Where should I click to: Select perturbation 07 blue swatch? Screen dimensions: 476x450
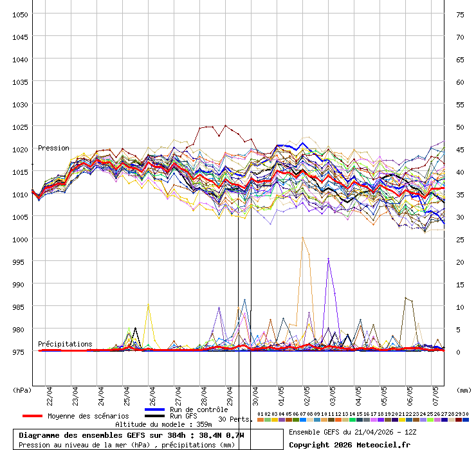click(303, 420)
